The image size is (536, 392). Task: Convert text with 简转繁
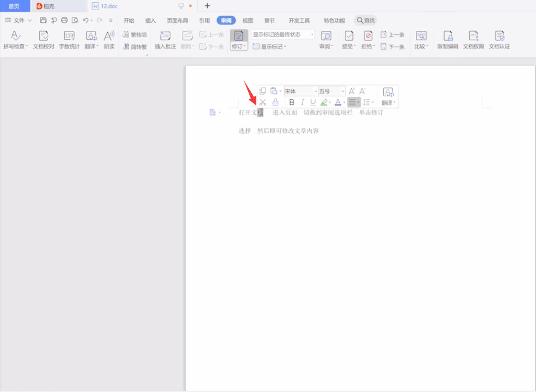tap(135, 47)
